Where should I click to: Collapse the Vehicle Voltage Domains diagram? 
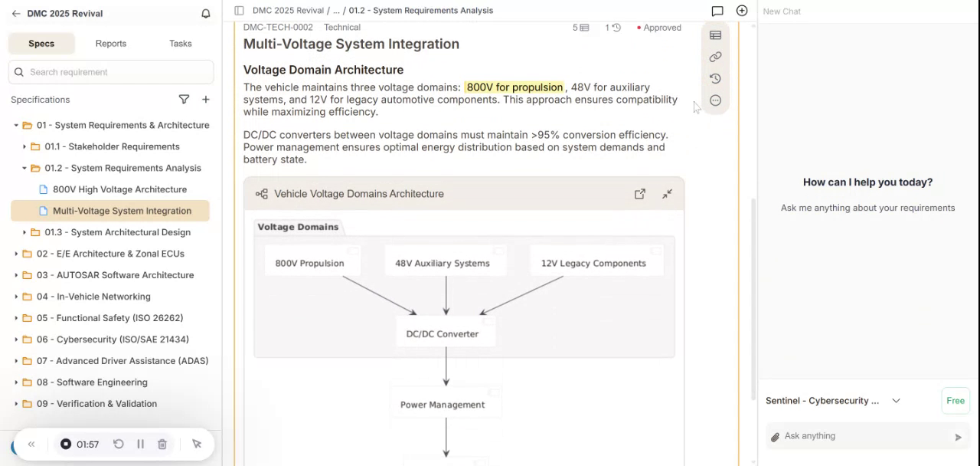pyautogui.click(x=667, y=194)
